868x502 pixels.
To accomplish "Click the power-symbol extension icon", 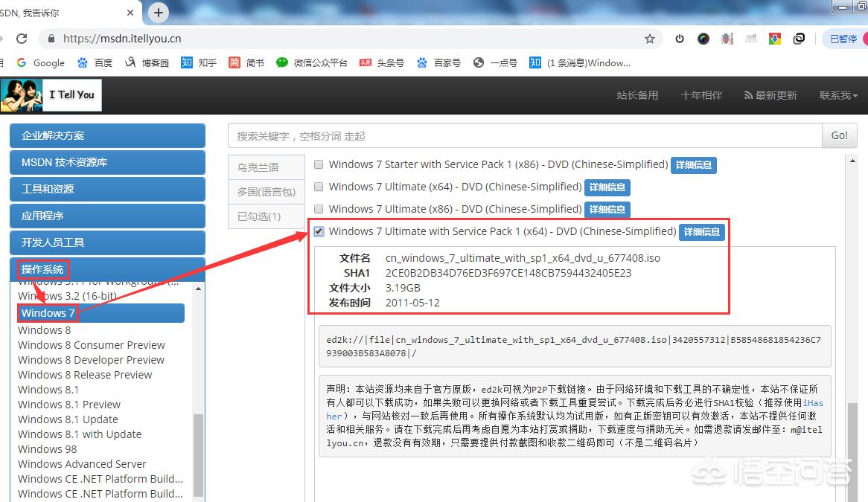I will coord(679,39).
